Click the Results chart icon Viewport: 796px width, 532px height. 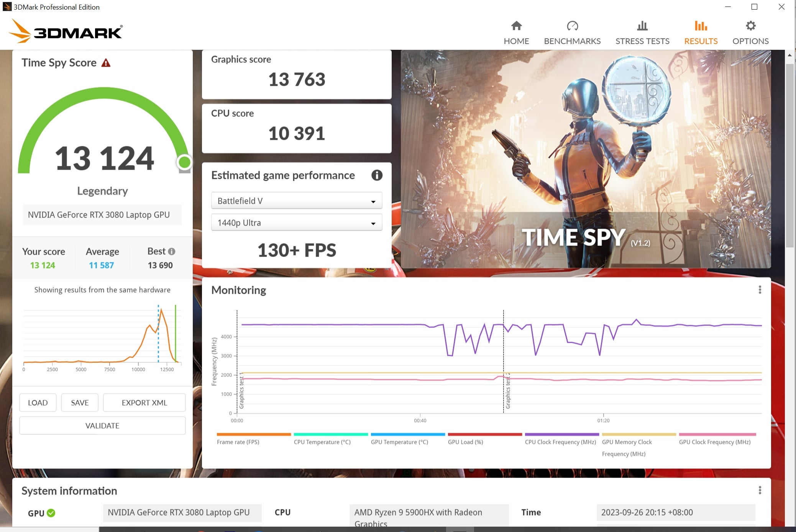pos(701,26)
